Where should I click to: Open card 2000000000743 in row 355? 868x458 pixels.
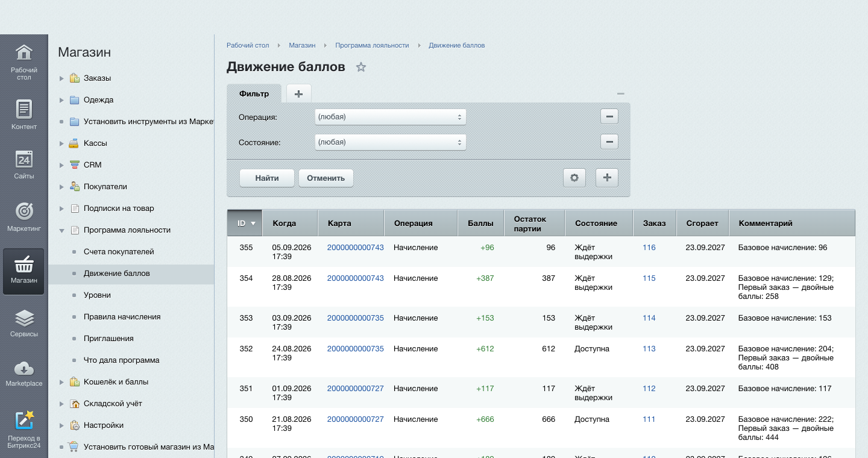356,248
